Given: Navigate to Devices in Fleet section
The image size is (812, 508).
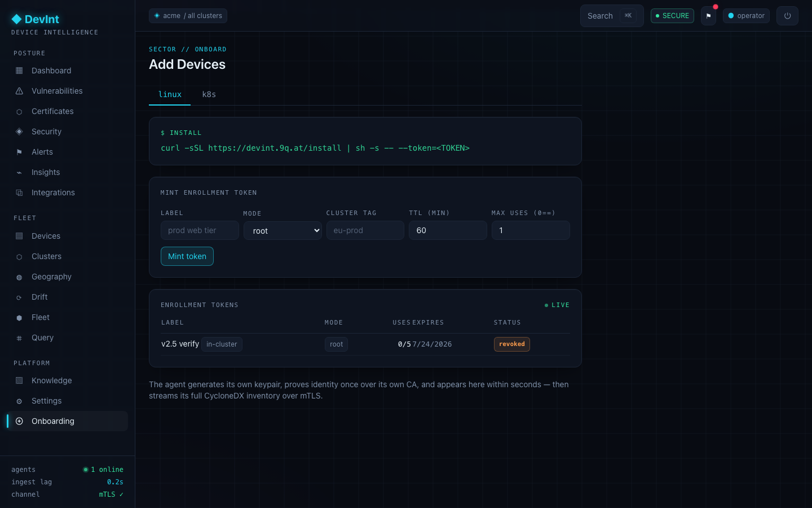Looking at the screenshot, I should click(x=67, y=236).
